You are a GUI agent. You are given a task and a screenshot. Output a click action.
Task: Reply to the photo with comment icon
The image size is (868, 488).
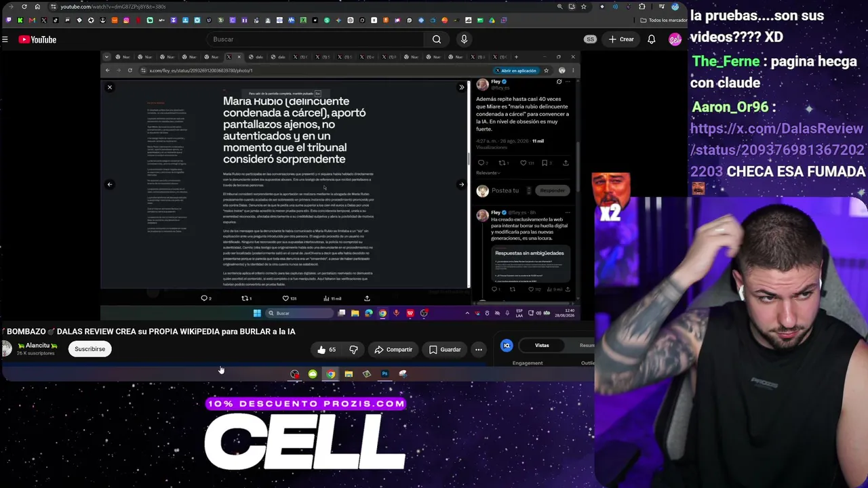click(x=205, y=298)
